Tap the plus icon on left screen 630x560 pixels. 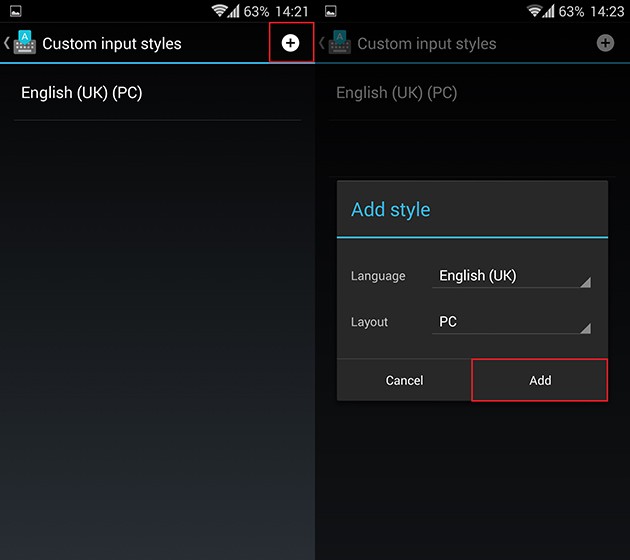point(290,43)
